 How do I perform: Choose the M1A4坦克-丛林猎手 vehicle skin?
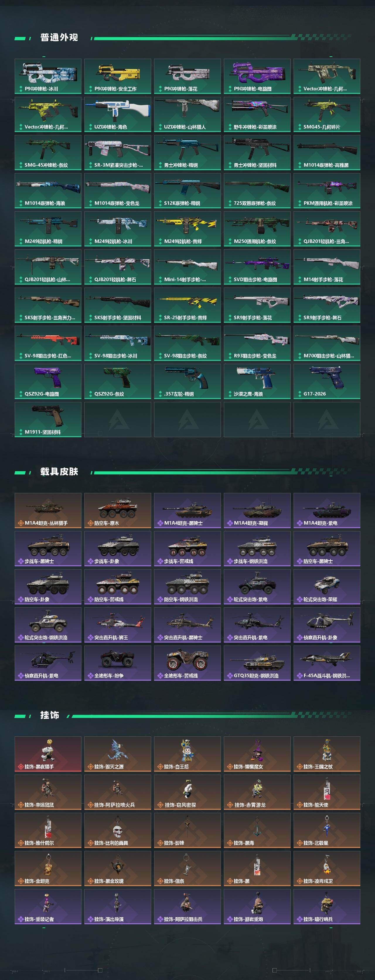point(48,511)
